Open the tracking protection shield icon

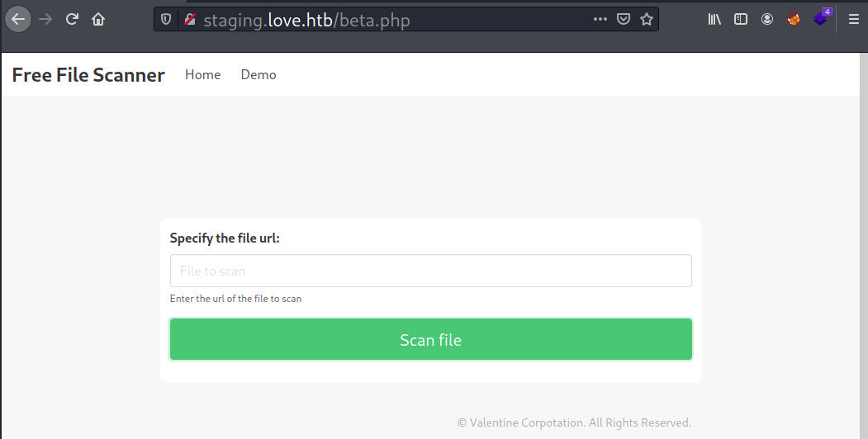(168, 19)
